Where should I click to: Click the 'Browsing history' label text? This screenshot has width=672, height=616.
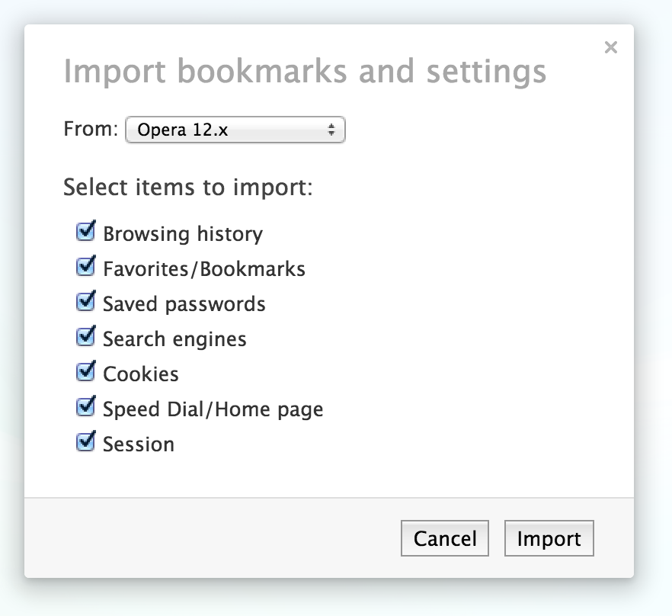click(x=183, y=234)
